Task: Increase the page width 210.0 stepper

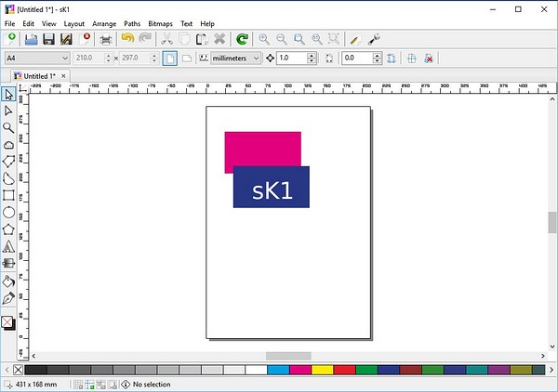Action: (108, 55)
